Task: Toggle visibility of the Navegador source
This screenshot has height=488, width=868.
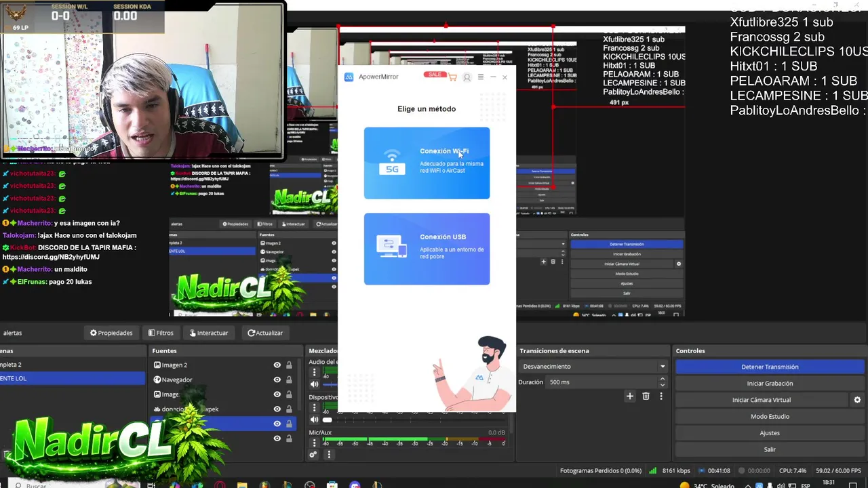Action: [x=277, y=380]
